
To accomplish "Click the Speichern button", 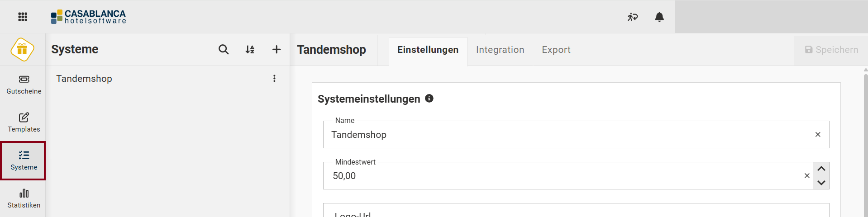I will [x=831, y=50].
